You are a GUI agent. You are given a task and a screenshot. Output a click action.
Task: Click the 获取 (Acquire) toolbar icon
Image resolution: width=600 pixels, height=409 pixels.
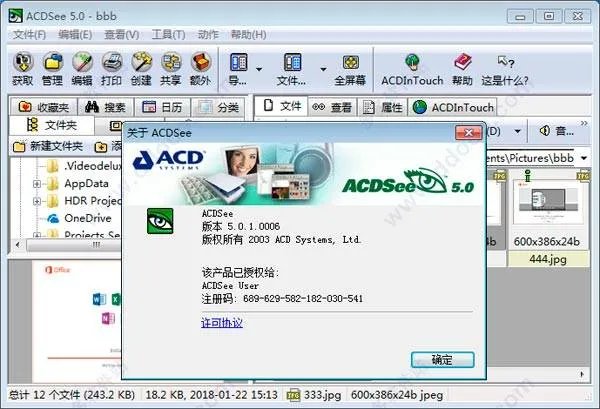pos(23,62)
